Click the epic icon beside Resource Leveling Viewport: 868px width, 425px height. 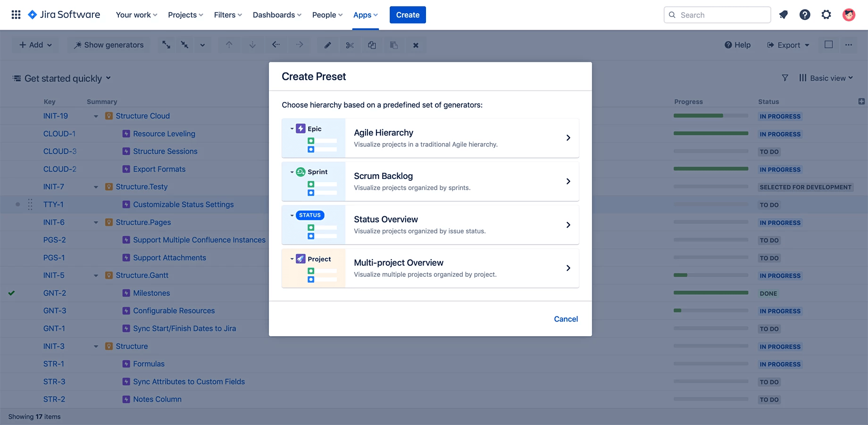pos(126,134)
